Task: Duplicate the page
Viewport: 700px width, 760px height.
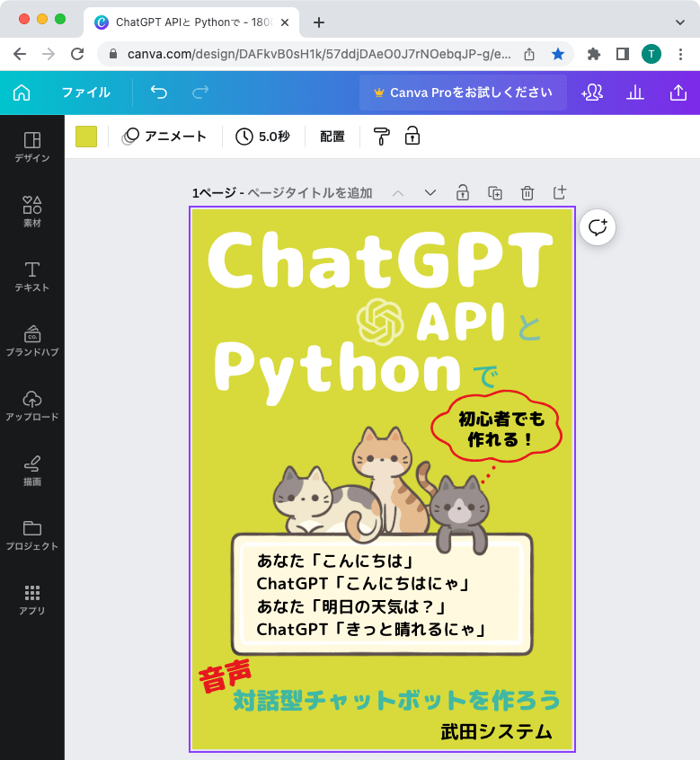Action: click(495, 193)
